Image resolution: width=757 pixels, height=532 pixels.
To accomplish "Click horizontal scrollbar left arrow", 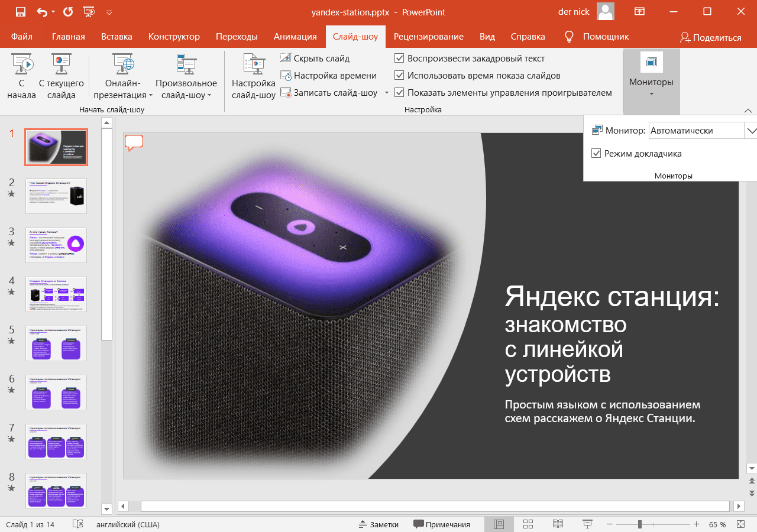I will click(x=123, y=507).
